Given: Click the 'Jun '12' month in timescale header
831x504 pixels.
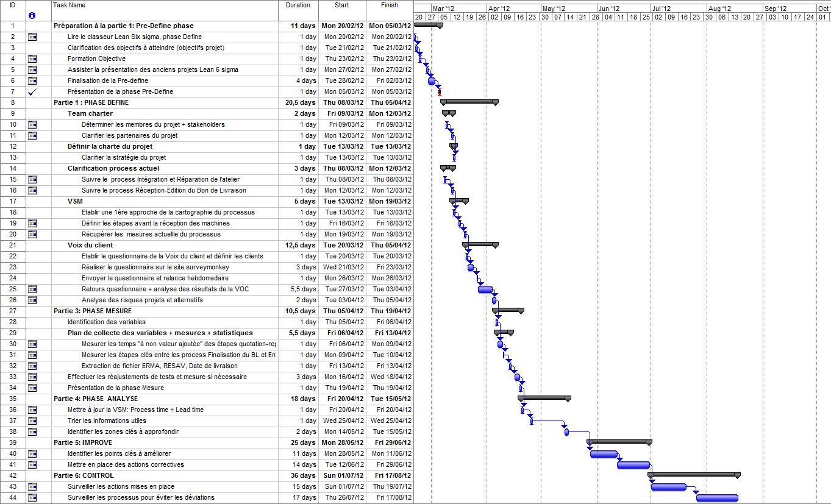Looking at the screenshot, I should 608,9.
